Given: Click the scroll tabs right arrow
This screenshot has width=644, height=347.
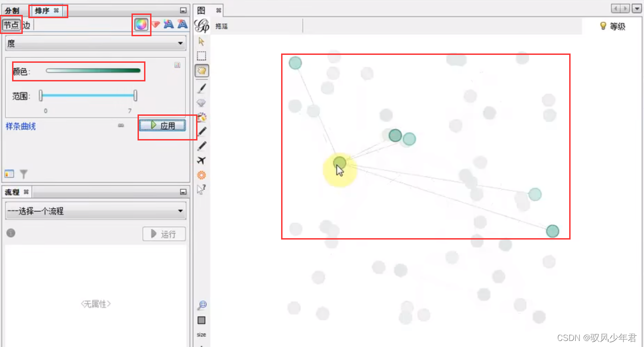Looking at the screenshot, I should coord(625,9).
